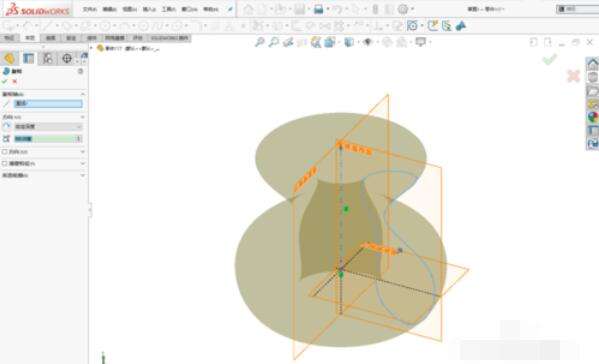Open the FeatureManager design tree tab
Image resolution: width=599 pixels, height=364 pixels.
click(9, 58)
